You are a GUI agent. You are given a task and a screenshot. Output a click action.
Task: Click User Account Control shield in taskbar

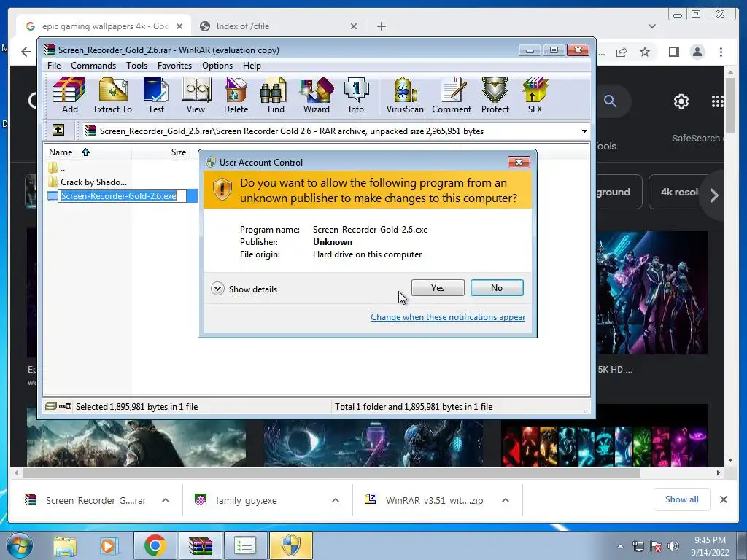tap(290, 545)
